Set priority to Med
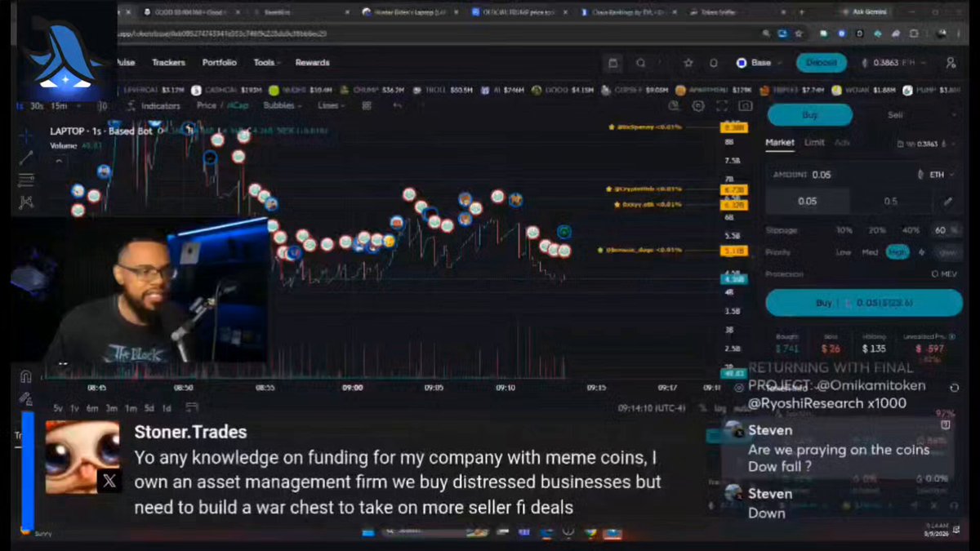Image resolution: width=980 pixels, height=551 pixels. click(x=871, y=253)
